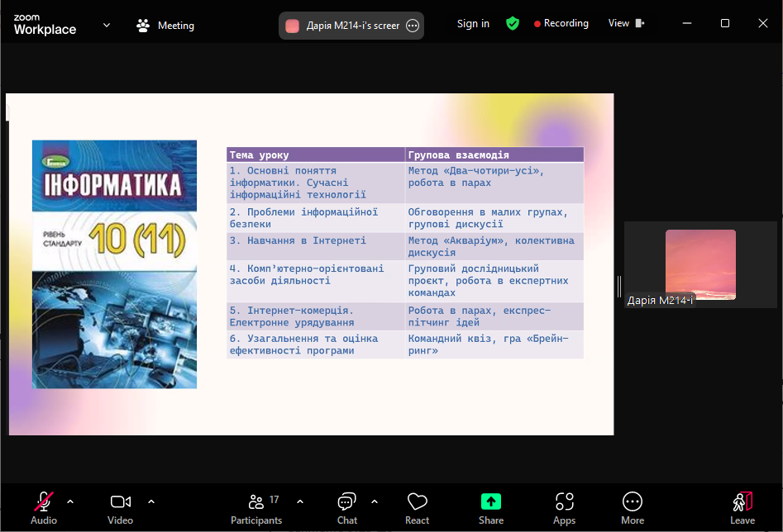
Task: Click the Meeting tab in the header
Action: pos(165,26)
